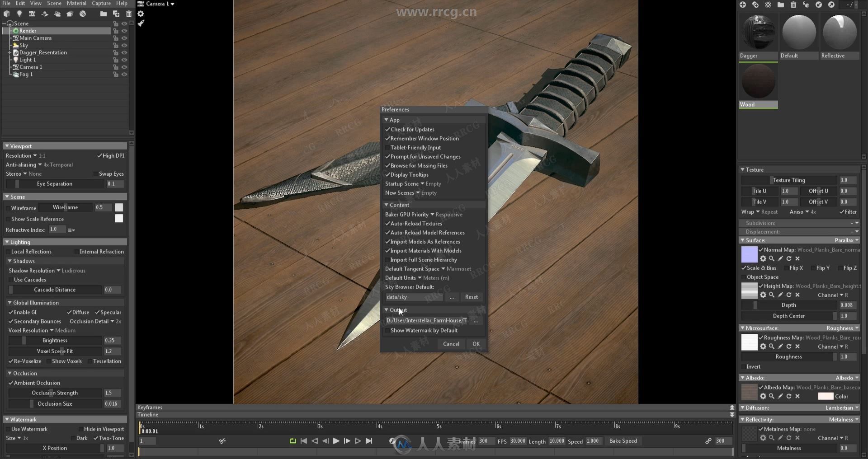Open Normal Map settings gear icon
This screenshot has height=459, width=868.
click(x=763, y=259)
